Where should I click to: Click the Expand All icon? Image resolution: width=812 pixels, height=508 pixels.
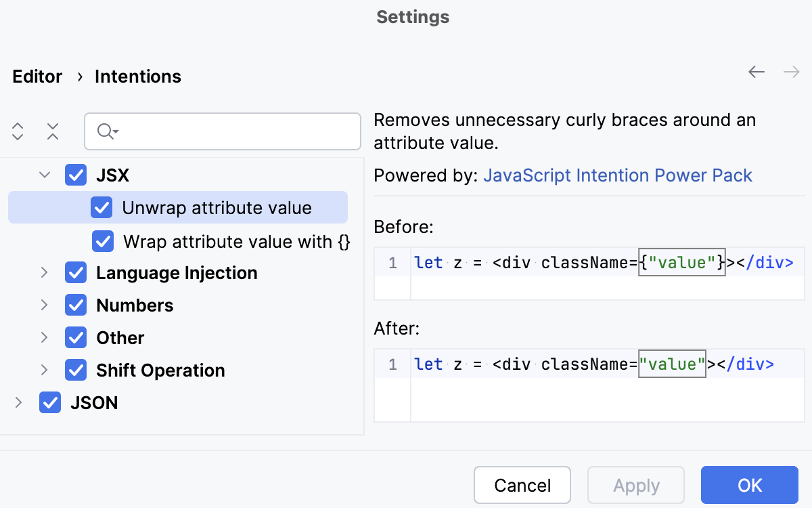(18, 131)
